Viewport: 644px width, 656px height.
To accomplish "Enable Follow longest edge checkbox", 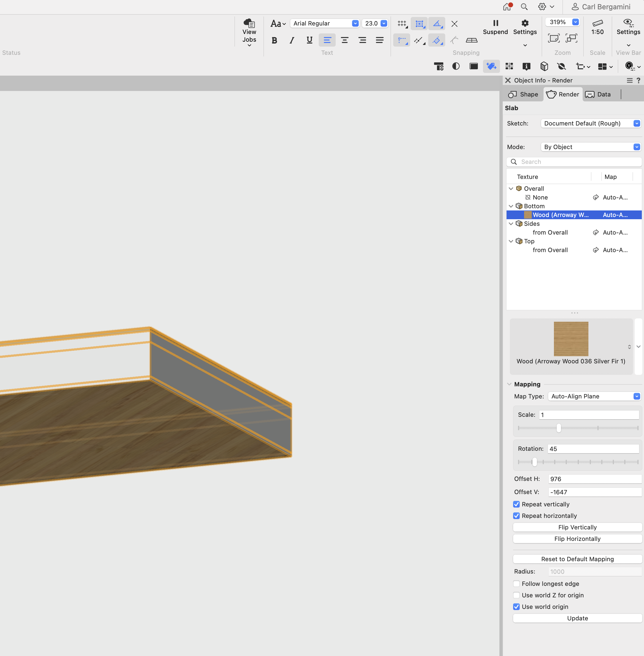I will coord(516,583).
